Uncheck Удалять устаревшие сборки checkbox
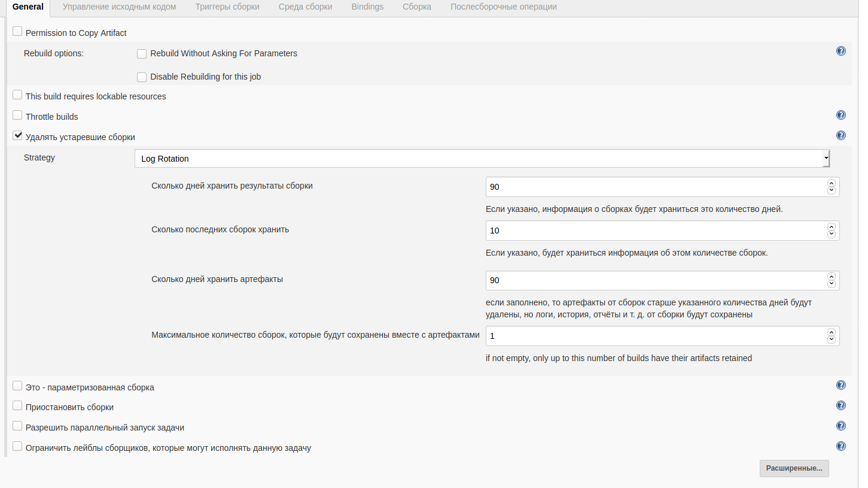Screen dimensions: 868x488 [x=17, y=136]
